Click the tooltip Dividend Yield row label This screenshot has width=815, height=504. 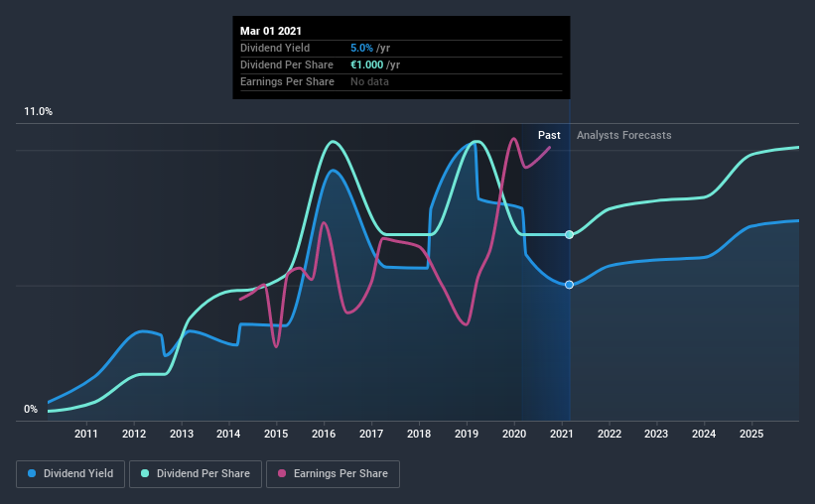coord(275,48)
